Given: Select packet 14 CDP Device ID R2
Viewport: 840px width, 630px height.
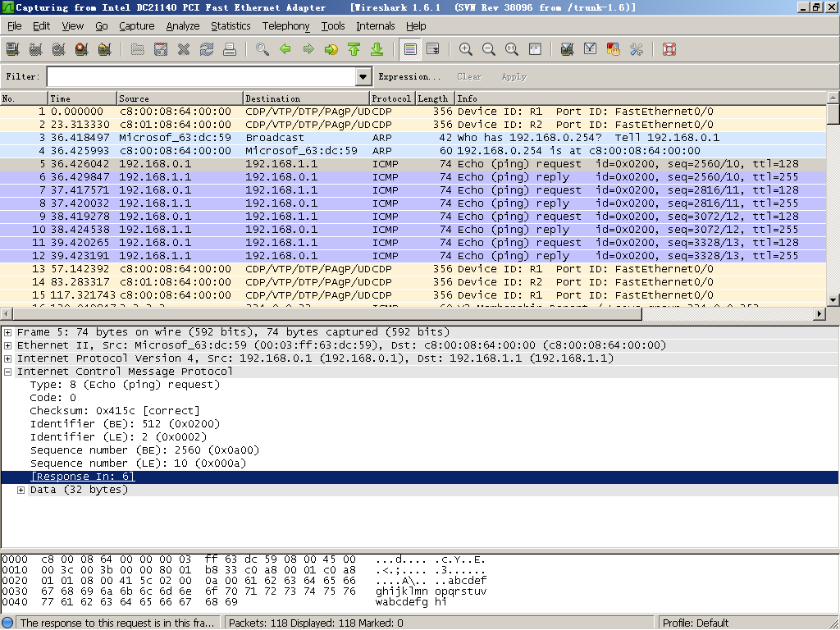Looking at the screenshot, I should point(413,282).
